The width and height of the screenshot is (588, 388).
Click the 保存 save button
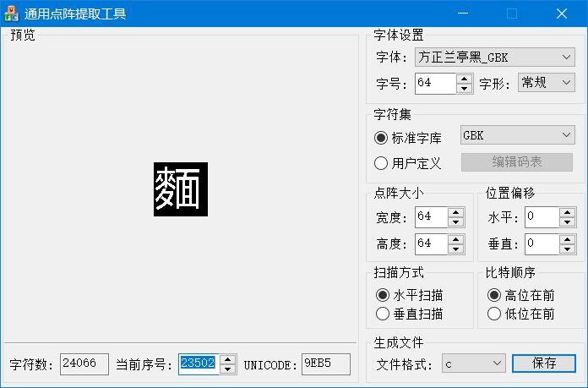coord(544,363)
